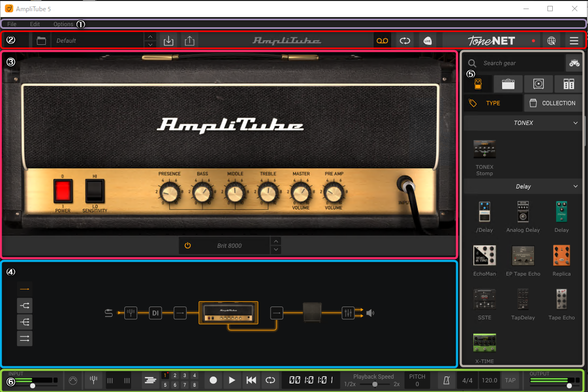The image size is (588, 392).
Task: Toggle the red amp Power switch
Action: (63, 191)
